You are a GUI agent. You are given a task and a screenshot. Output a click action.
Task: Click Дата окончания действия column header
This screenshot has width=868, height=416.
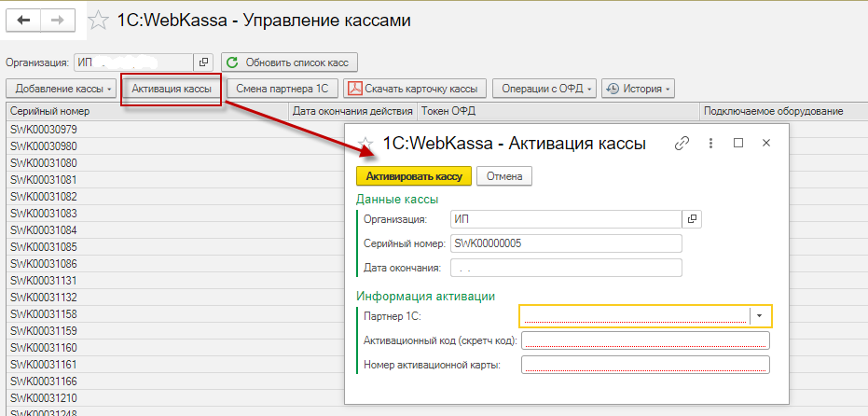352,111
